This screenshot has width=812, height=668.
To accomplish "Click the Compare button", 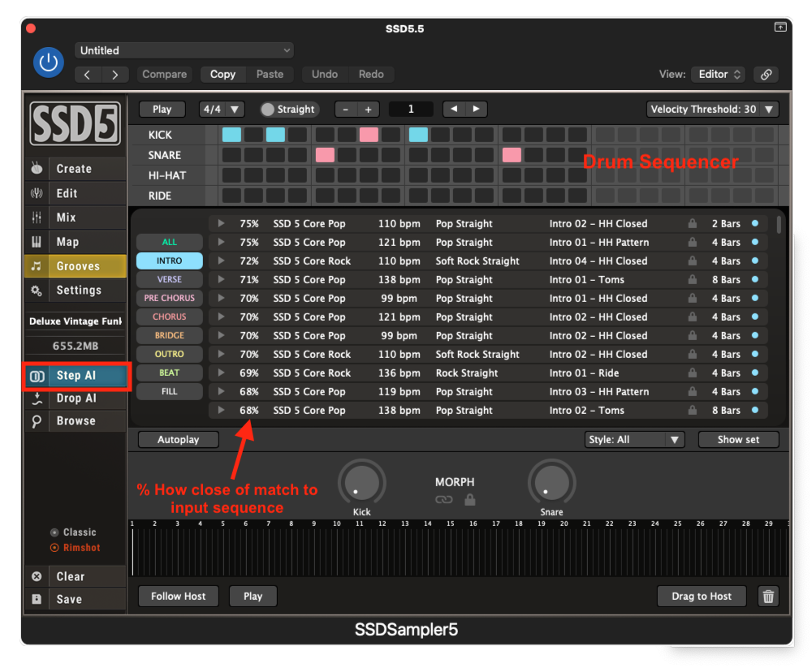I will click(x=165, y=75).
